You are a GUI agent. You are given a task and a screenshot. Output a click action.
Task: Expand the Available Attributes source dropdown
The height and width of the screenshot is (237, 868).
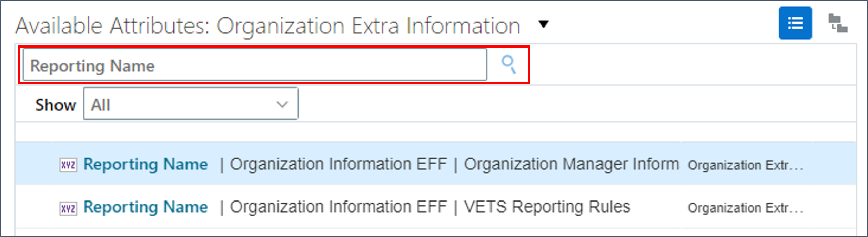pyautogui.click(x=543, y=24)
